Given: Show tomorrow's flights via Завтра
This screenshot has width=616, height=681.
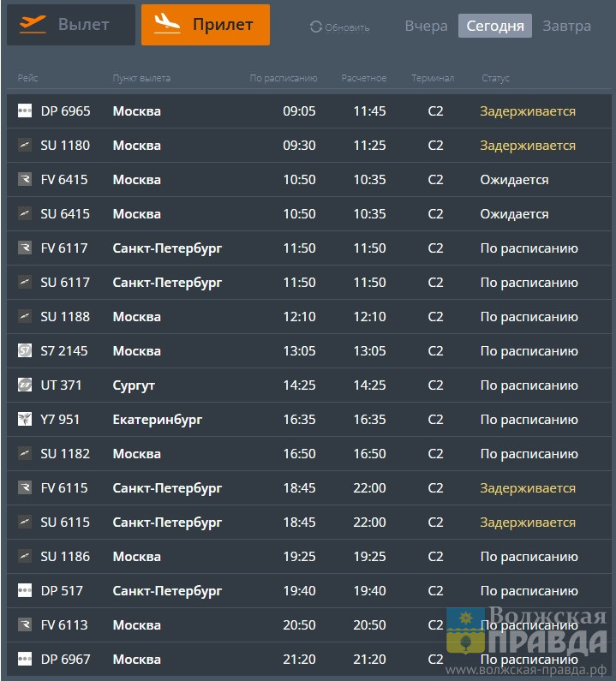Looking at the screenshot, I should (x=566, y=26).
